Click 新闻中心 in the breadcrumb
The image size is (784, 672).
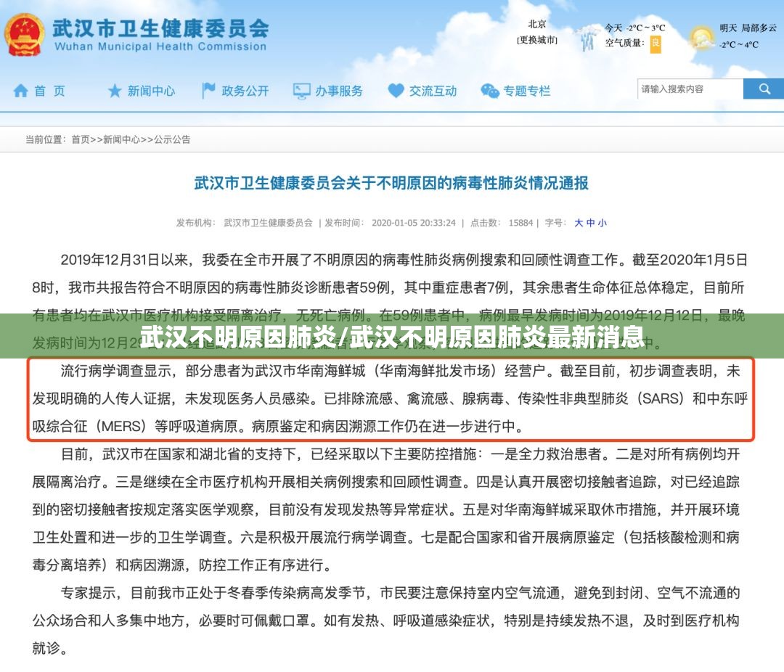tap(121, 139)
